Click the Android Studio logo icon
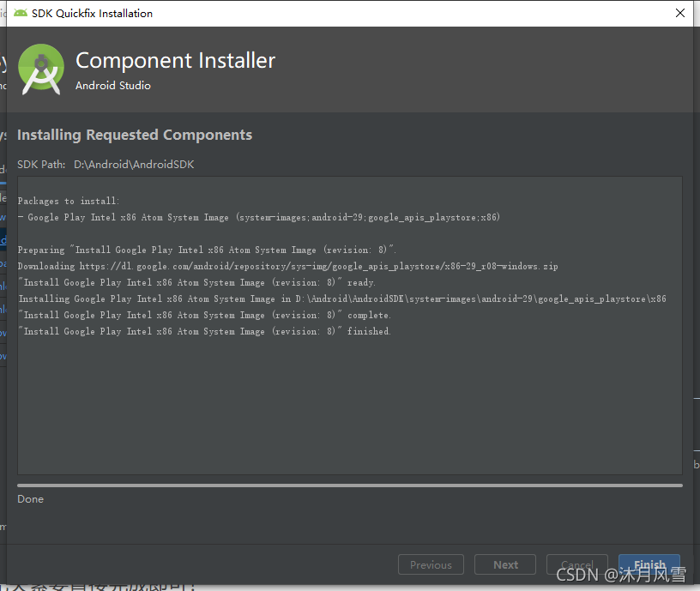Image resolution: width=700 pixels, height=591 pixels. [x=40, y=69]
